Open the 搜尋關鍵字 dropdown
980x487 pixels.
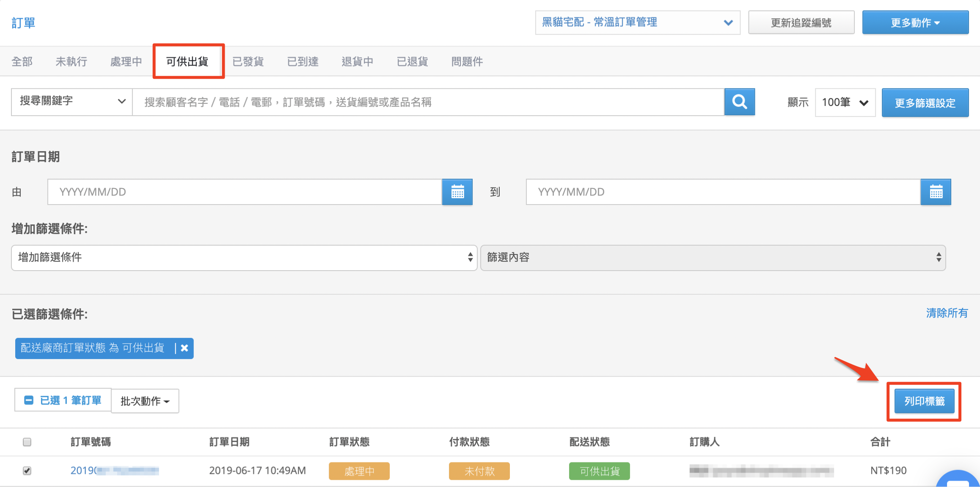72,102
